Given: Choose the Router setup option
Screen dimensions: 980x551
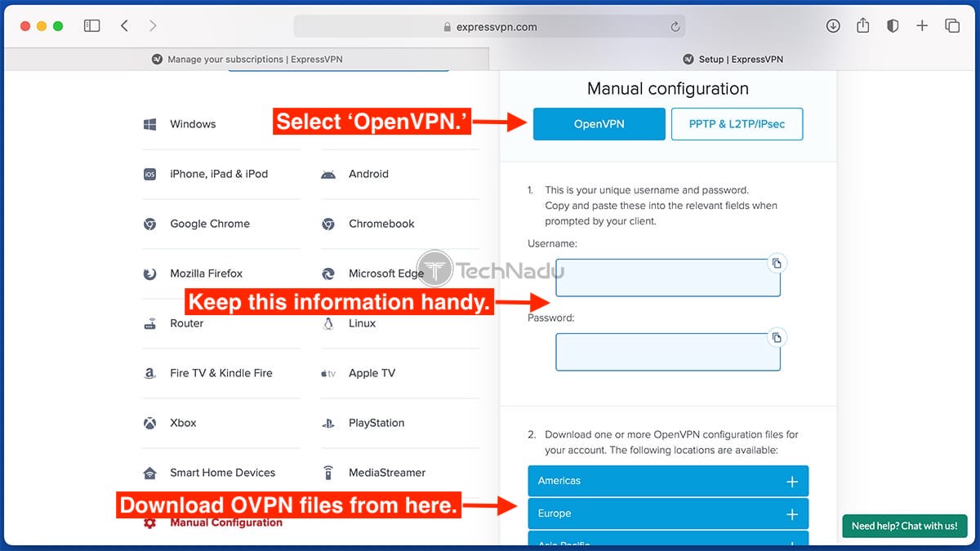Looking at the screenshot, I should (x=186, y=323).
